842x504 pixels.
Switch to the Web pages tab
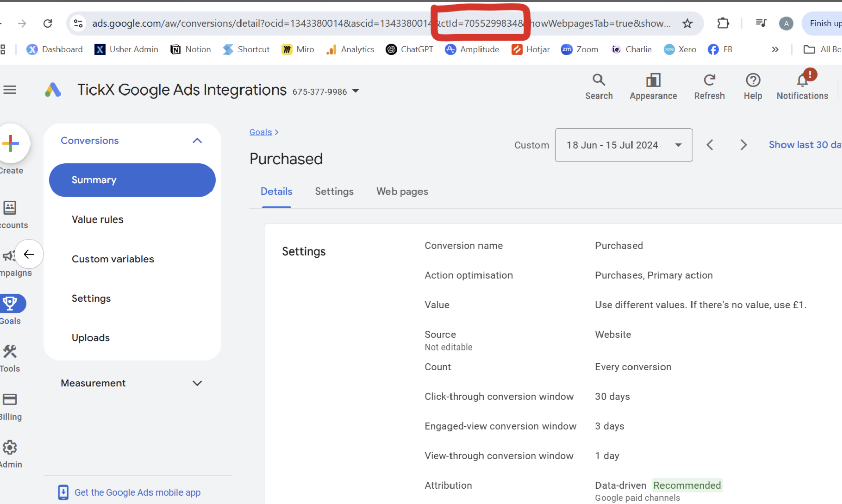point(402,191)
